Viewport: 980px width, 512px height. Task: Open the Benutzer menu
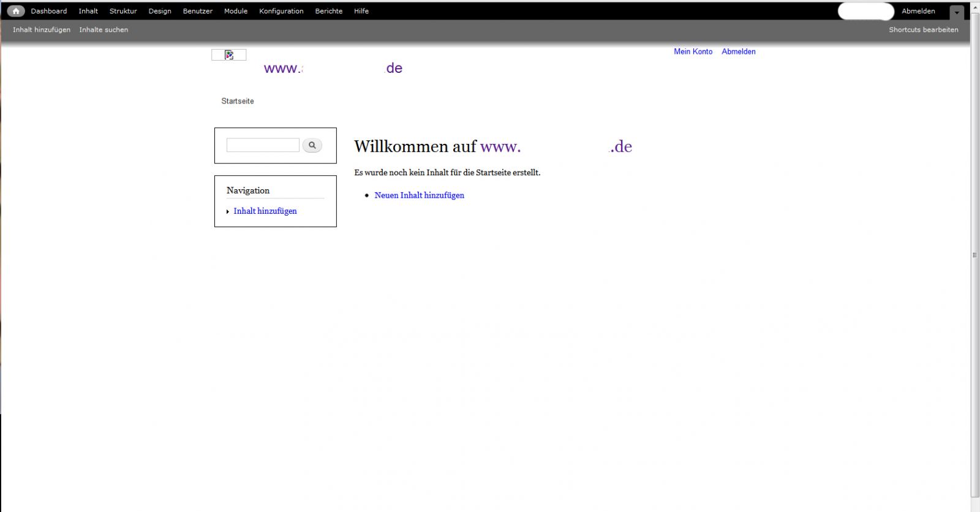198,11
